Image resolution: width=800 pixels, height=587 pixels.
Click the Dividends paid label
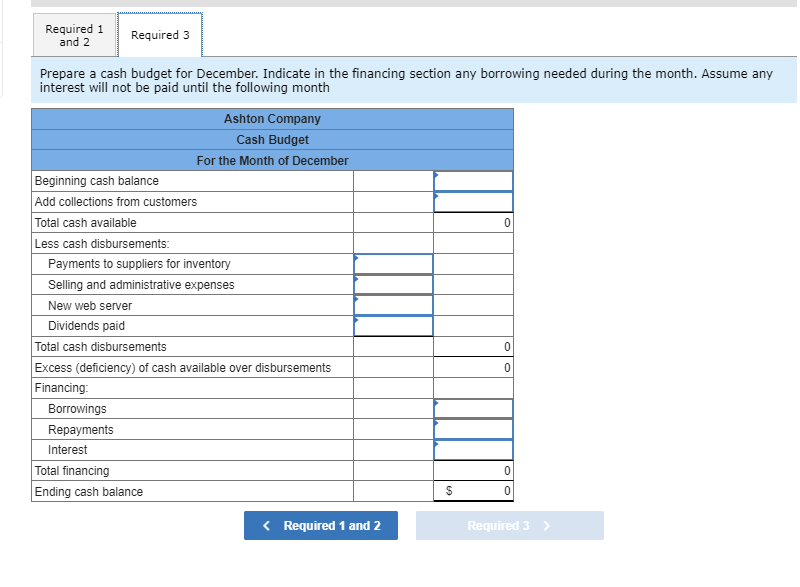click(x=86, y=326)
